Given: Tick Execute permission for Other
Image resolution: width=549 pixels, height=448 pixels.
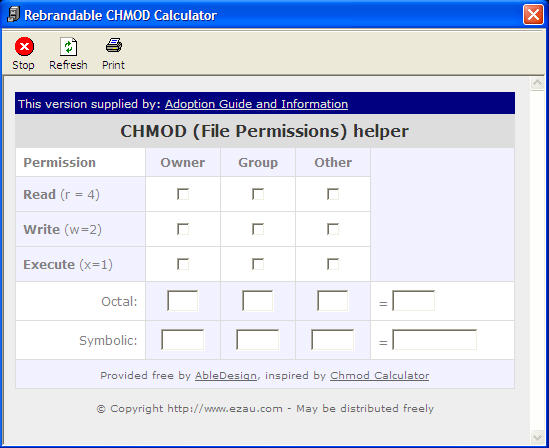Looking at the screenshot, I should pos(333,264).
